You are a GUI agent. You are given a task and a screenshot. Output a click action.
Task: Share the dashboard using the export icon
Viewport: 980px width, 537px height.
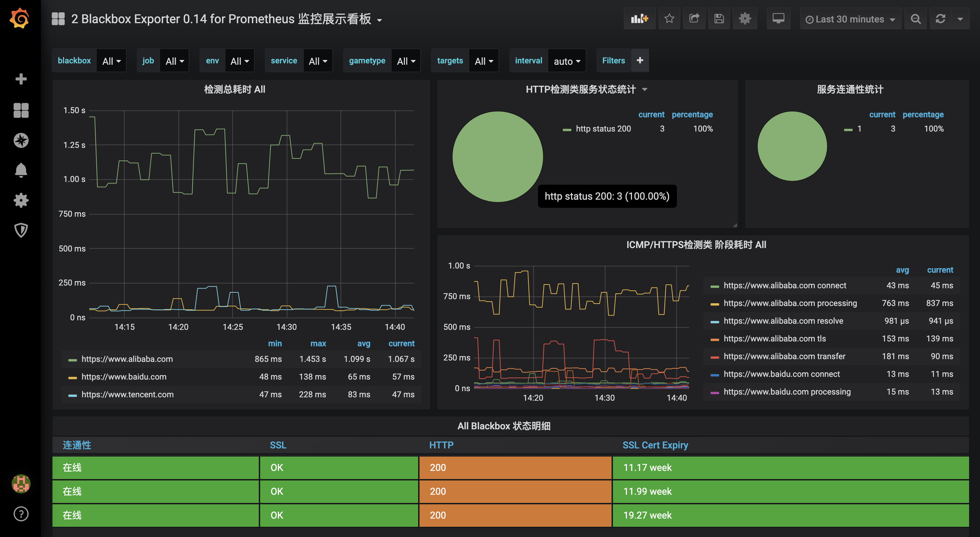[694, 18]
